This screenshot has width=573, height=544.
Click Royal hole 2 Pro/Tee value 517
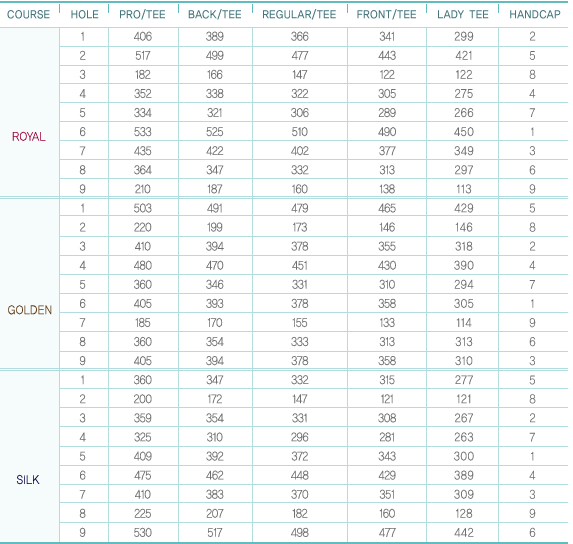pyautogui.click(x=143, y=56)
